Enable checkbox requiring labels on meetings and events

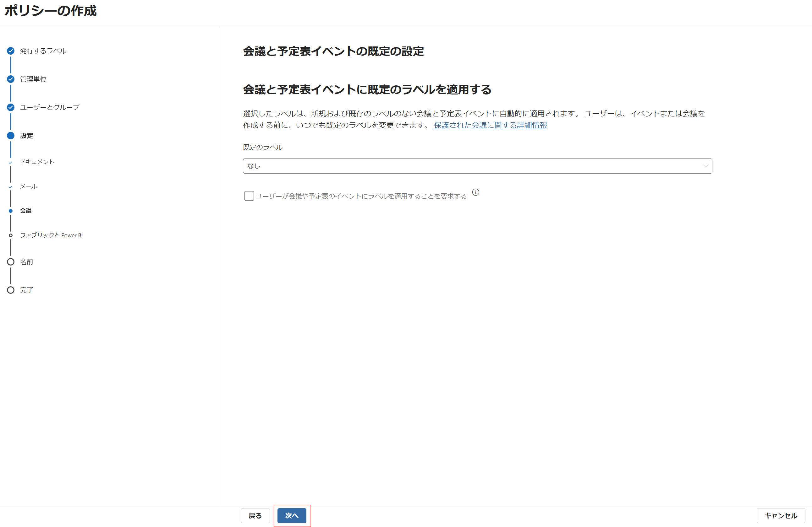[249, 196]
